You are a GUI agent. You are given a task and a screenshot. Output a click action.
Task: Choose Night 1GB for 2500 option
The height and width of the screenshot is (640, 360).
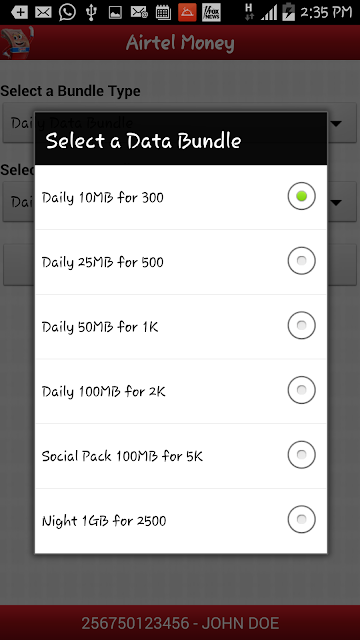[x=181, y=521]
